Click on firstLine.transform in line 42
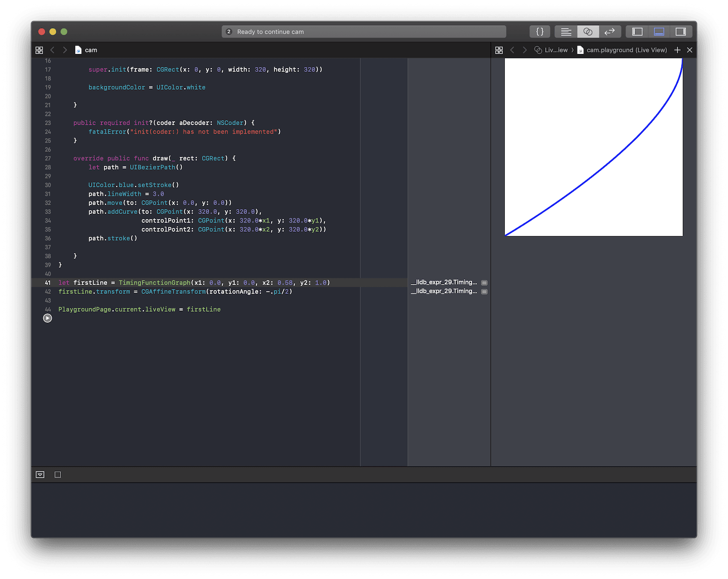The width and height of the screenshot is (728, 579). point(94,291)
